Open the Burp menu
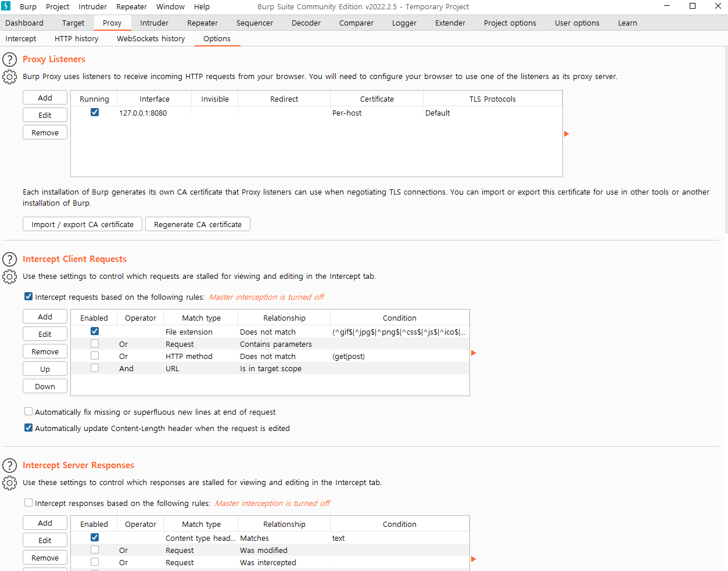This screenshot has width=728, height=571. [28, 7]
